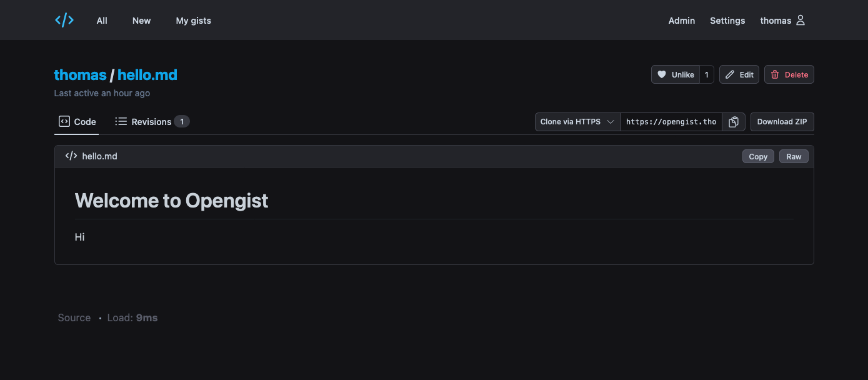Click the pencil icon for Edit
Screen dimensions: 868x380
730,74
